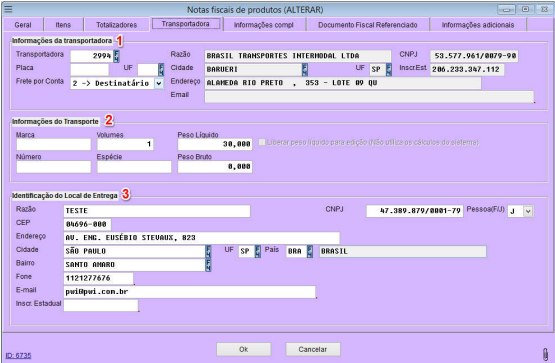
Task: Click the Fone field 1121277676
Action: tap(98, 278)
